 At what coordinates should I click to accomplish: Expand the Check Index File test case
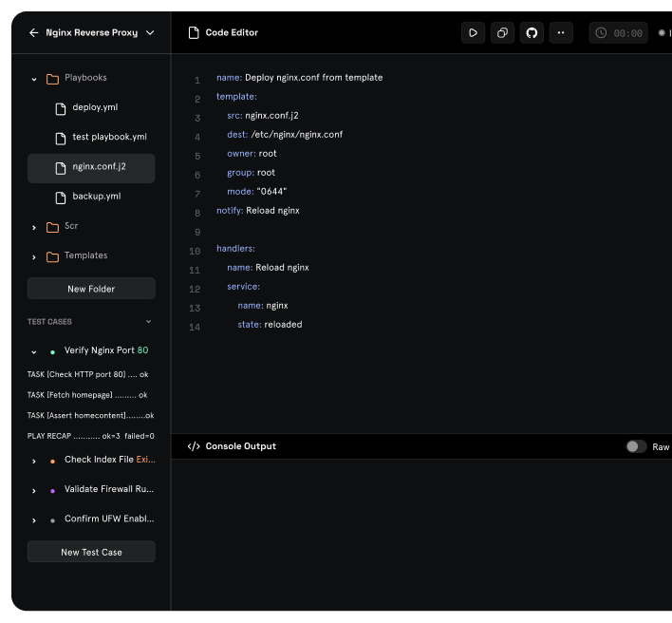34,461
